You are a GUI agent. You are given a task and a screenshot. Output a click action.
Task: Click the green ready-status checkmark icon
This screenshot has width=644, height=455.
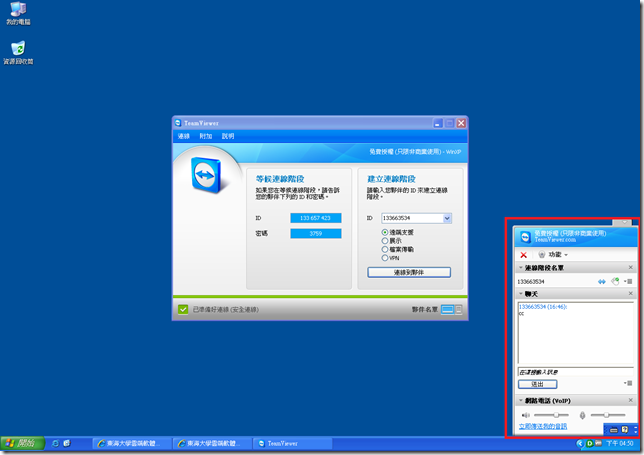[183, 310]
